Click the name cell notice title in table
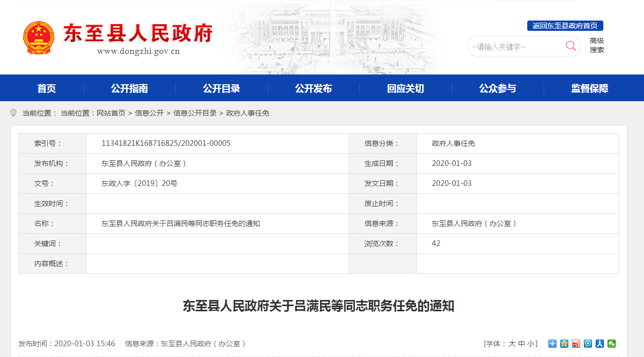644x357 pixels. (181, 223)
